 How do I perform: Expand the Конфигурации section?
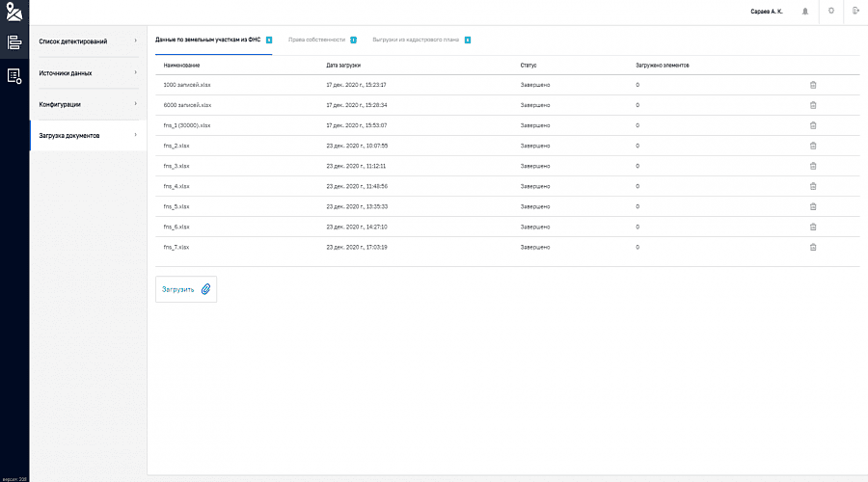[x=87, y=103]
